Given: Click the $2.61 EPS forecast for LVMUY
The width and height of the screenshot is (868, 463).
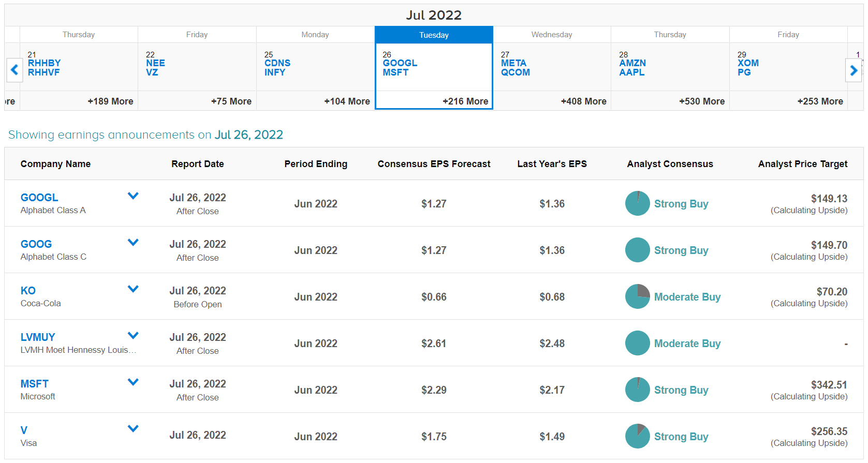Looking at the screenshot, I should click(x=434, y=343).
